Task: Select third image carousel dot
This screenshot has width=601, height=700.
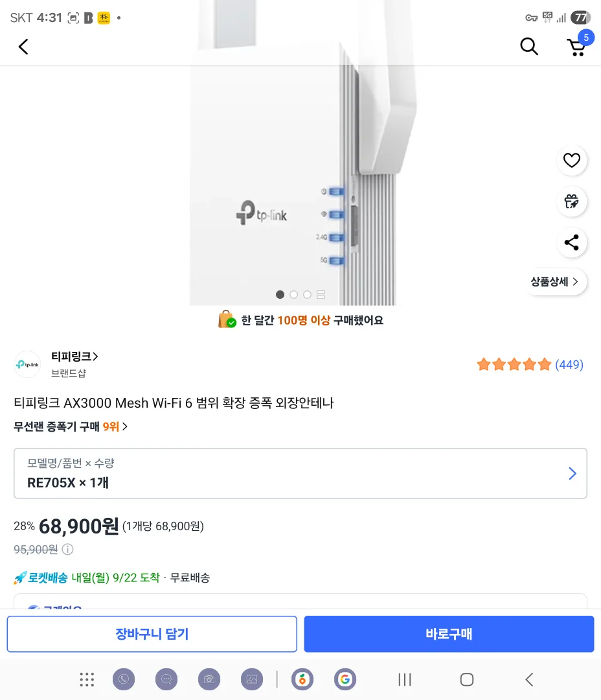Action: pos(307,294)
